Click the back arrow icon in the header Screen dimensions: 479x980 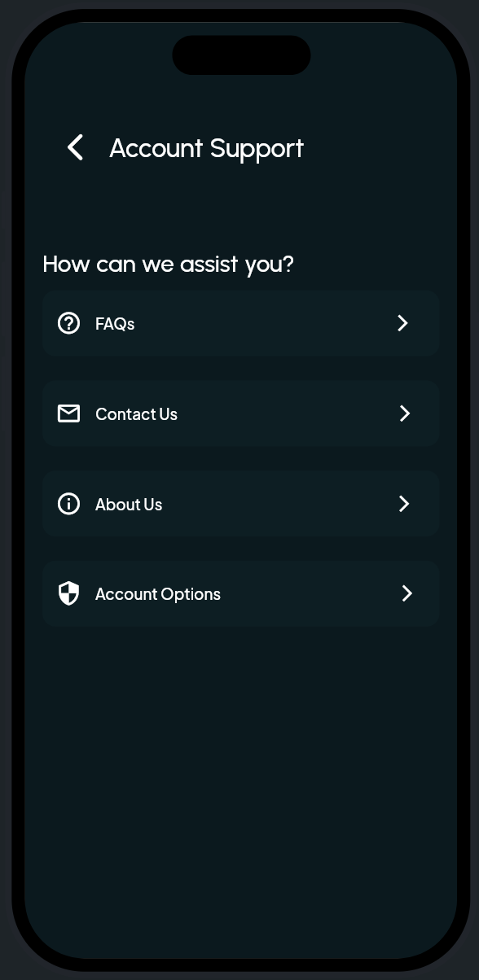pyautogui.click(x=75, y=147)
